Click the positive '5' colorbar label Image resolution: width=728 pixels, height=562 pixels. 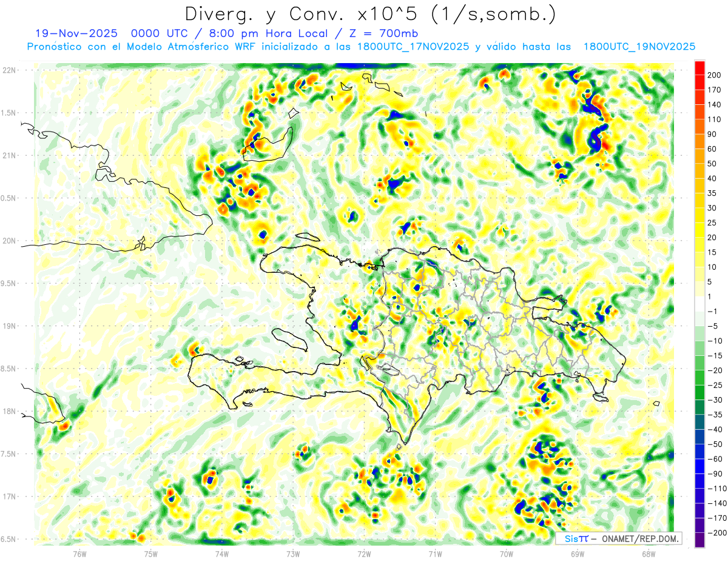tap(711, 282)
